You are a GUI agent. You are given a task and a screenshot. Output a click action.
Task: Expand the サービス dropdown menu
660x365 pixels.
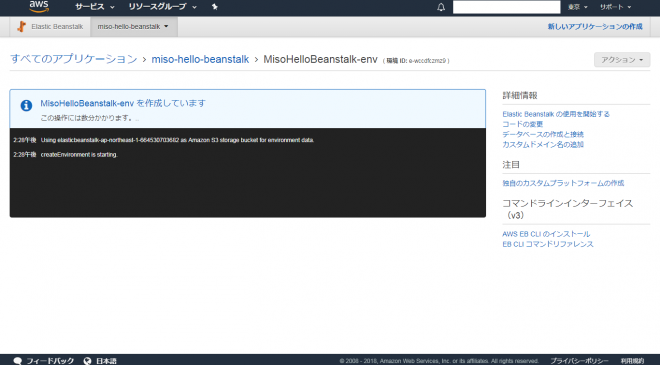point(95,7)
